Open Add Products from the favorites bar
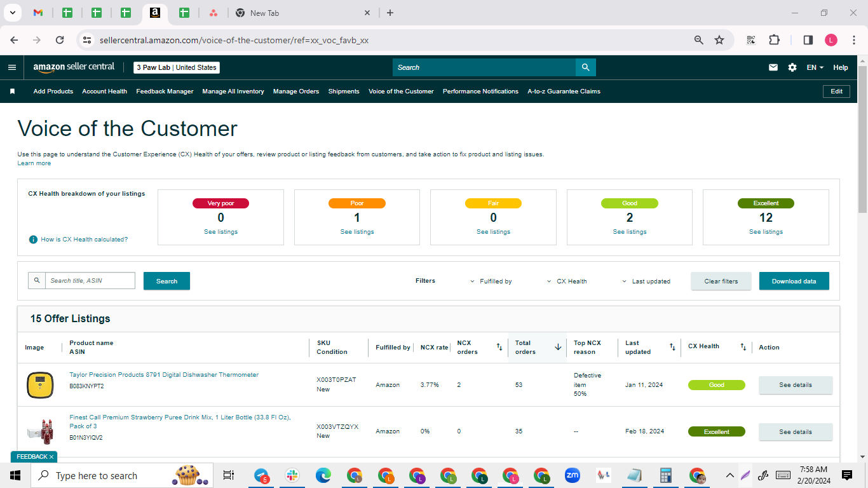The image size is (868, 488). pos(53,91)
